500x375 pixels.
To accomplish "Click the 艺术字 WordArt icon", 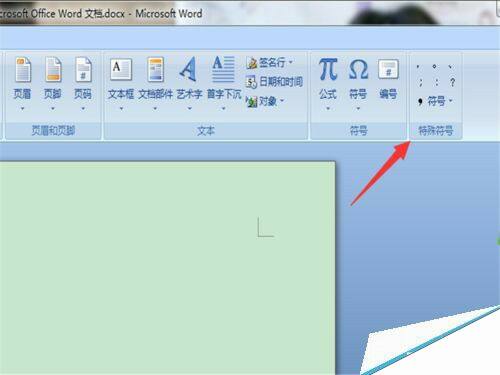I will tap(188, 69).
